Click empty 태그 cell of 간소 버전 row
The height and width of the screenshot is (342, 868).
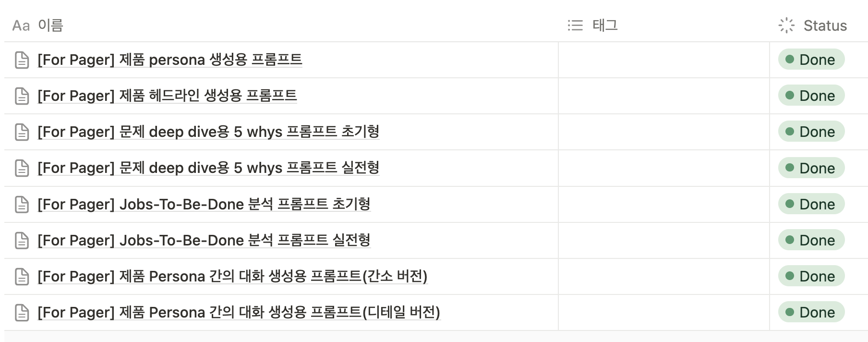664,277
